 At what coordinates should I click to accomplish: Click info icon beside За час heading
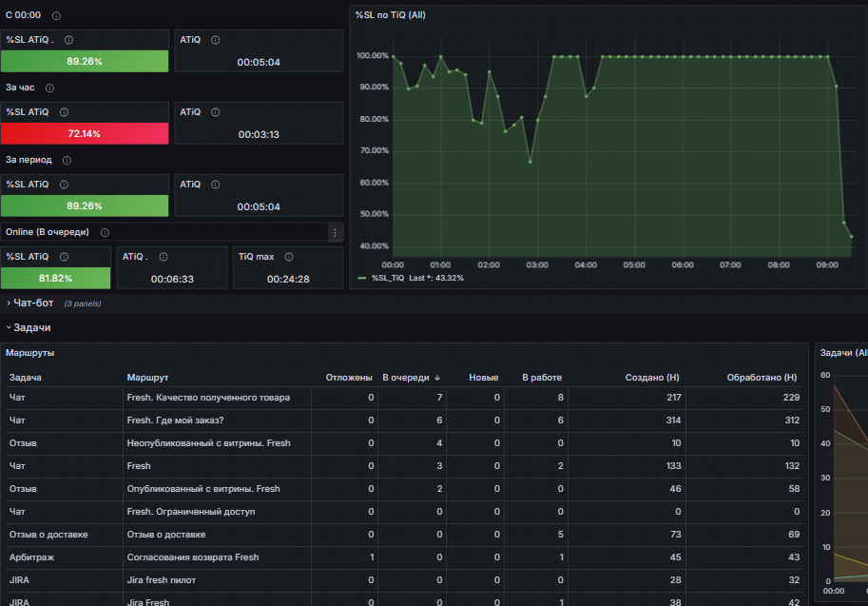pos(49,88)
